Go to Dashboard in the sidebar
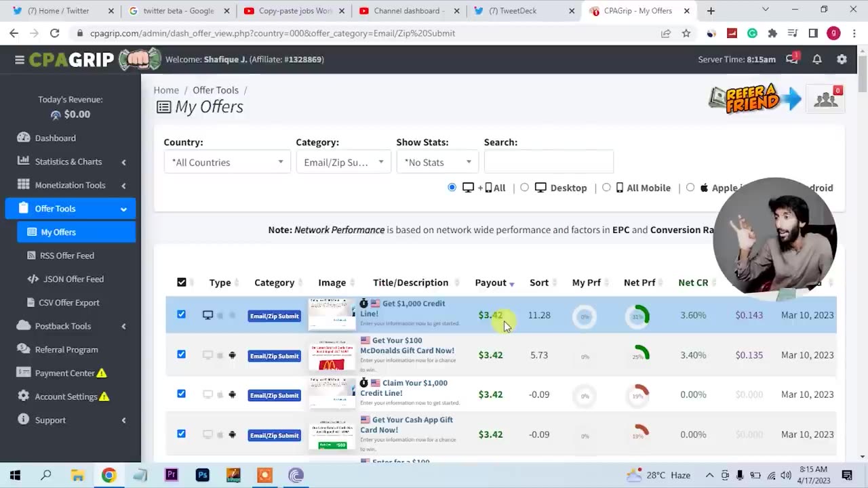The image size is (868, 488). 56,138
